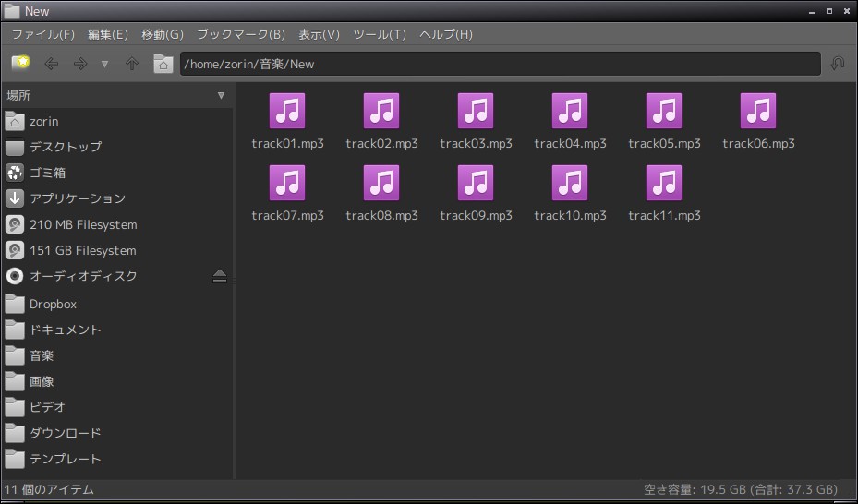858x504 pixels.
Task: Close the New window
Action: (x=846, y=11)
